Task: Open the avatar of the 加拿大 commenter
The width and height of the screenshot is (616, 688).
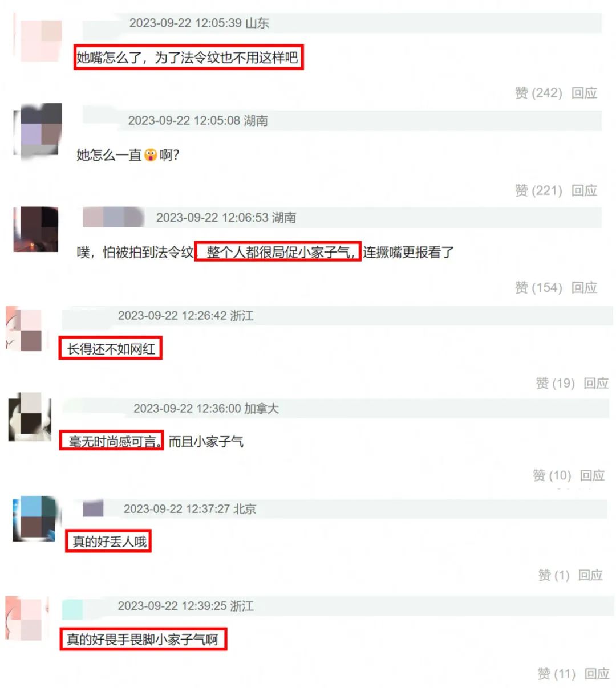Action: point(30,417)
